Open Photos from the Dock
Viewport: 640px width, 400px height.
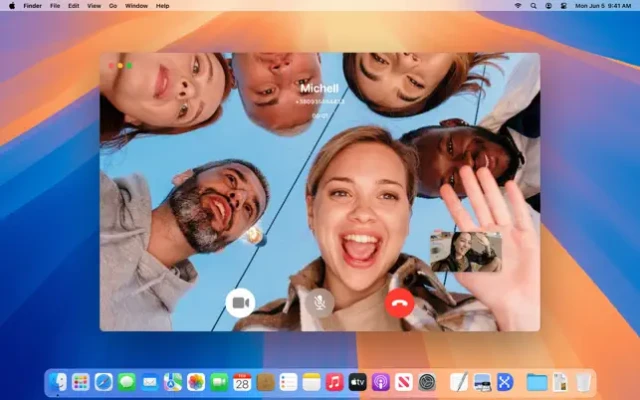(x=196, y=382)
